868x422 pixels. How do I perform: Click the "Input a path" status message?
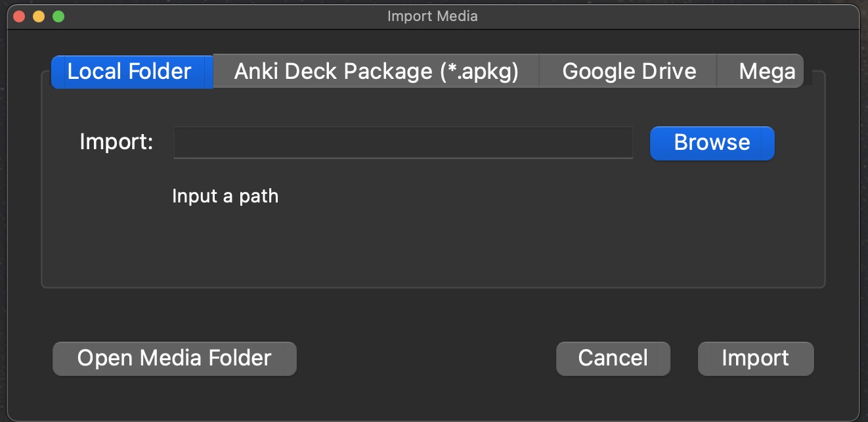(225, 196)
